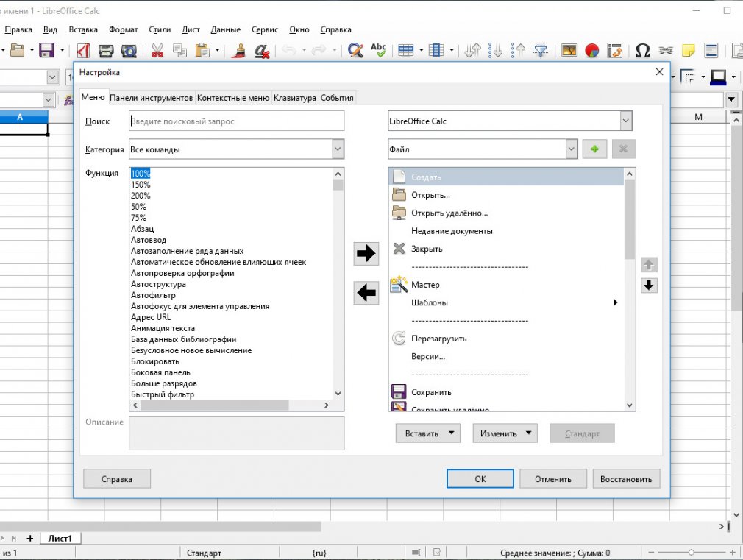743x560 pixels.
Task: Click the Print icon in toolbar
Action: [106, 50]
